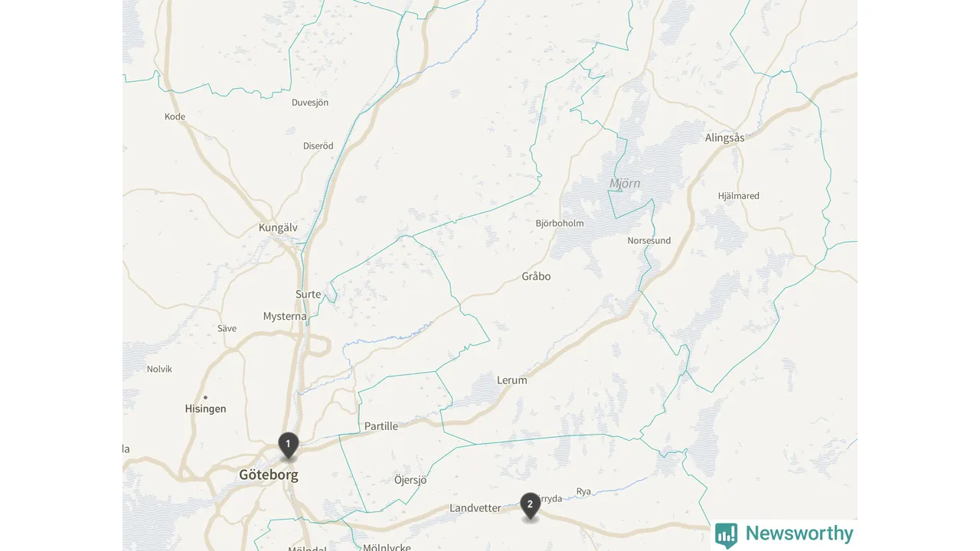Select the Göteborg city label
This screenshot has height=551, width=980.
[x=269, y=474]
